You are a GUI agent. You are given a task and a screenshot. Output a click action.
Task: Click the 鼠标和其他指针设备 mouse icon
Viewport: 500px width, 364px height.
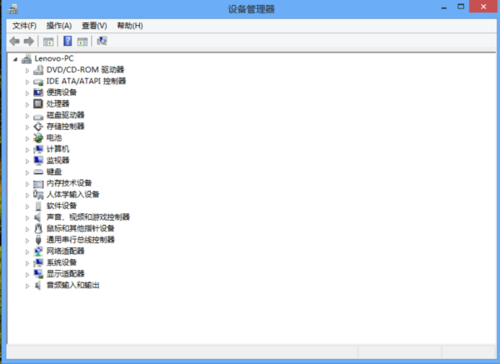[38, 229]
